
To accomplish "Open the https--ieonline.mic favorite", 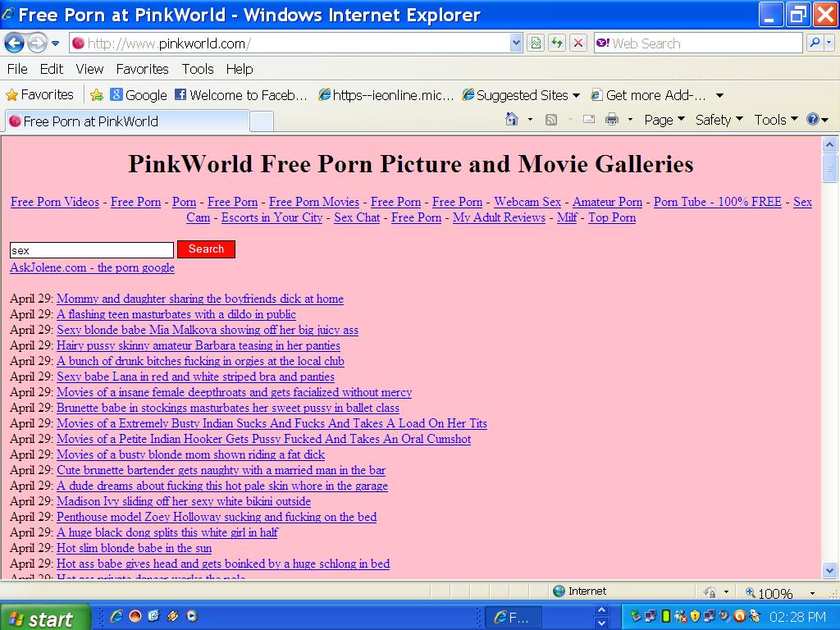I will 386,95.
